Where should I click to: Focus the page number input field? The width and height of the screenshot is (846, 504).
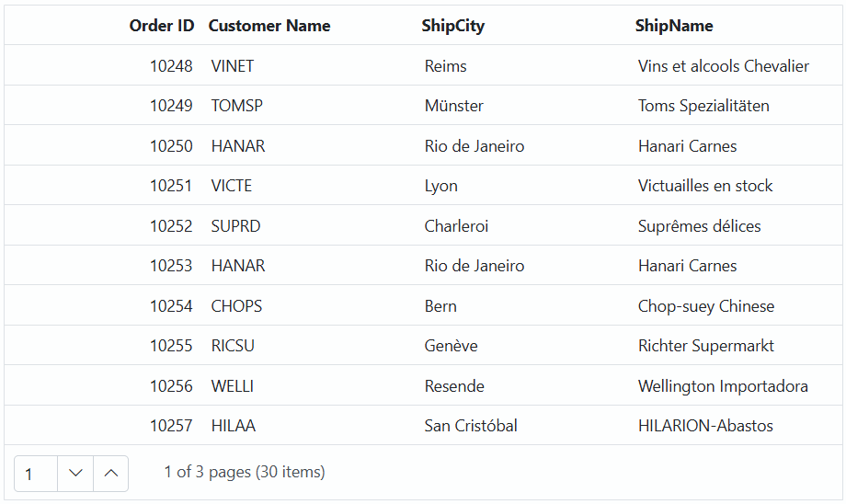pos(36,474)
